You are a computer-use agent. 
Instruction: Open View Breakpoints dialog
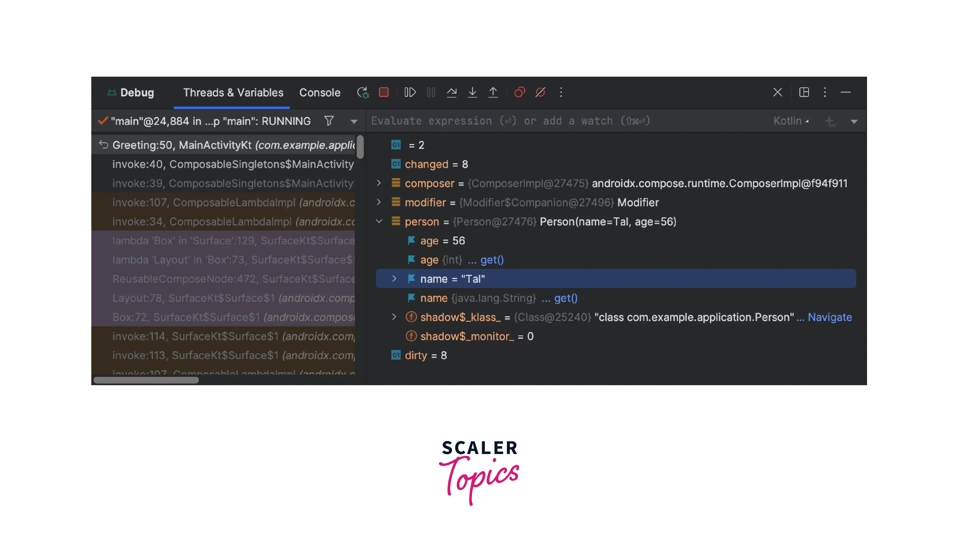(x=519, y=92)
